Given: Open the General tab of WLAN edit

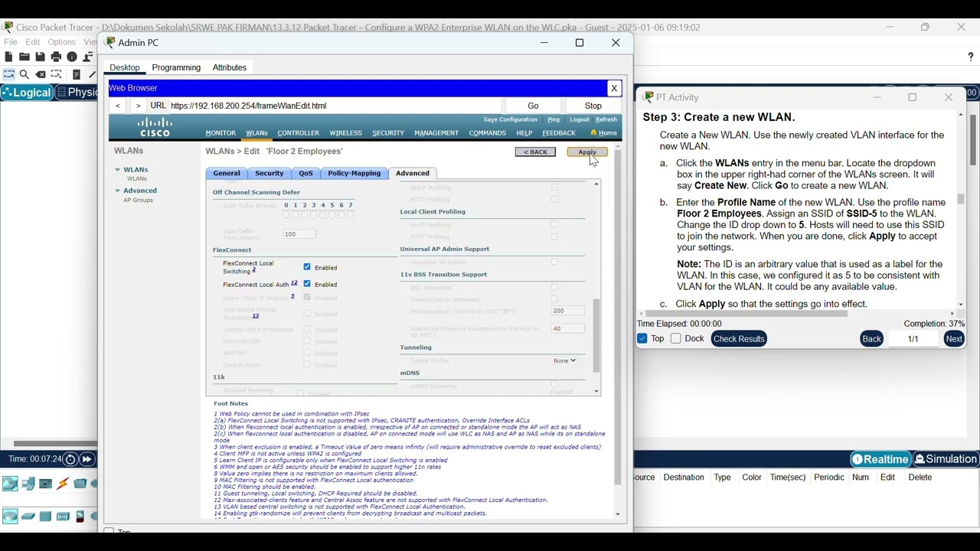Looking at the screenshot, I should click(x=227, y=174).
